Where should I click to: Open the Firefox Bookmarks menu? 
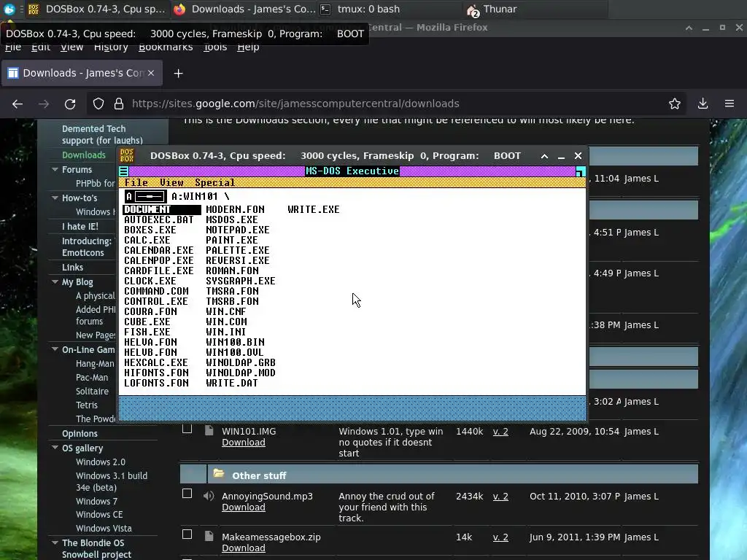(x=166, y=47)
